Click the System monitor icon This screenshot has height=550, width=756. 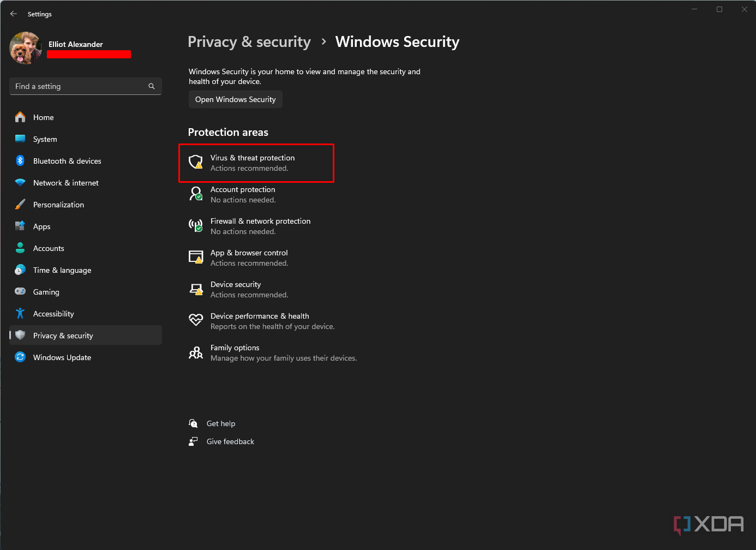(20, 139)
